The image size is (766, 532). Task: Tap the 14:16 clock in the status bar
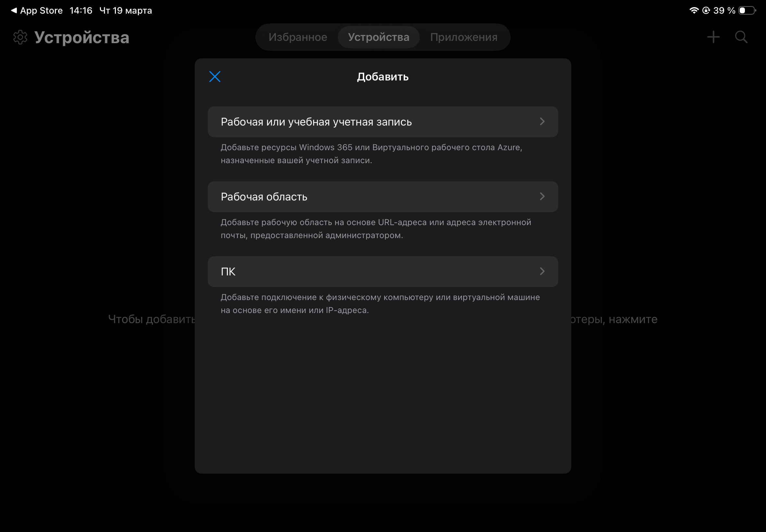(81, 11)
